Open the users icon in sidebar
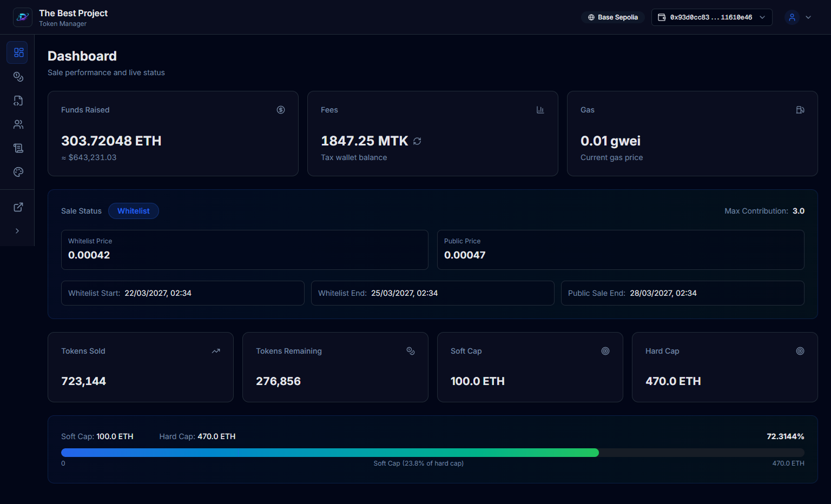 coord(18,124)
